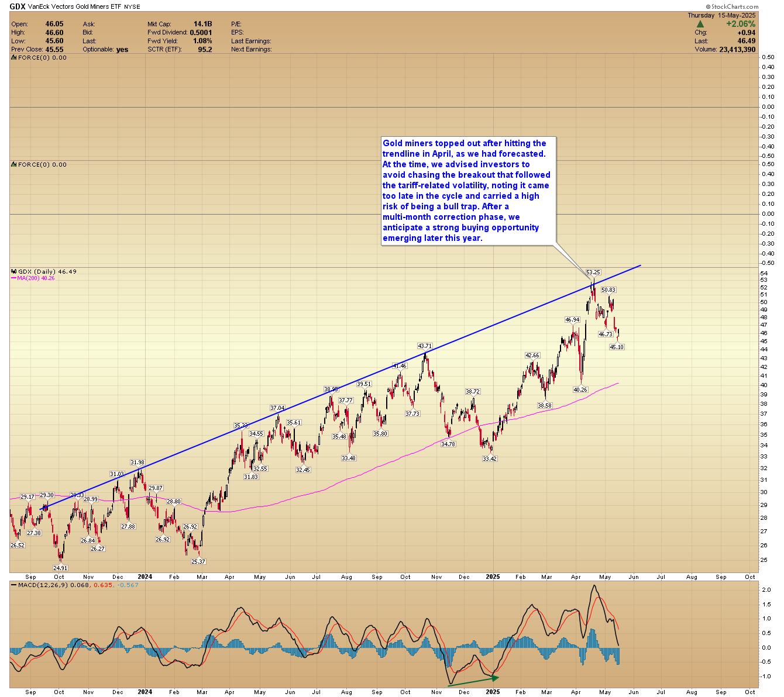Click the 41.46 price label
Image resolution: width=784 pixels, height=697 pixels.
[400, 366]
